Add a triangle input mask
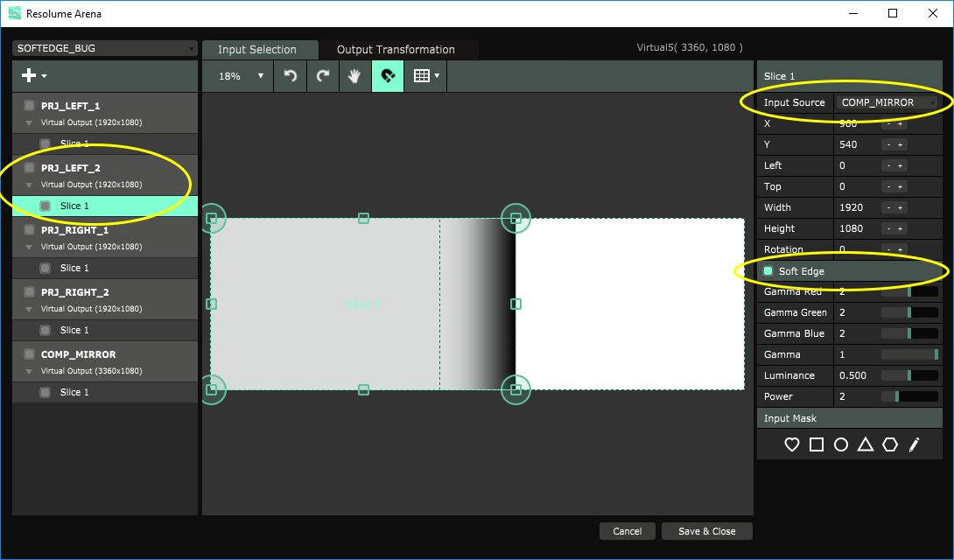This screenshot has width=954, height=560. click(866, 444)
